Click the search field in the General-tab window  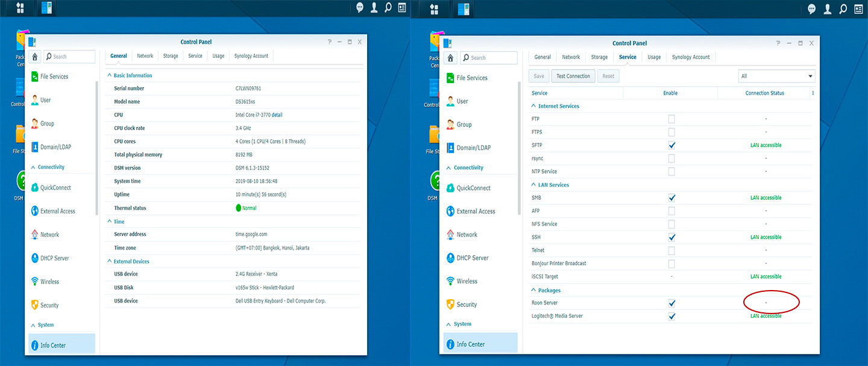point(69,57)
